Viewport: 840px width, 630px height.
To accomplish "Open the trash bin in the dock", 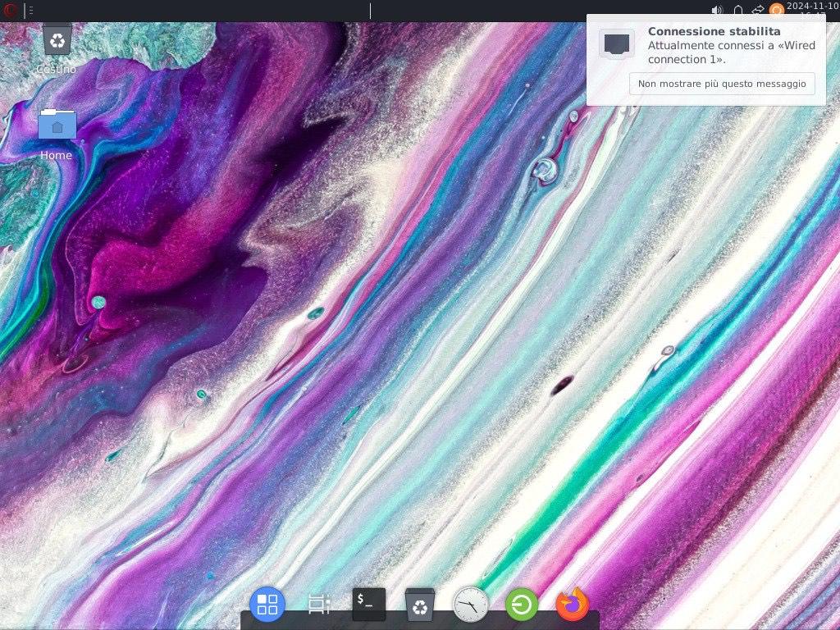I will click(420, 605).
